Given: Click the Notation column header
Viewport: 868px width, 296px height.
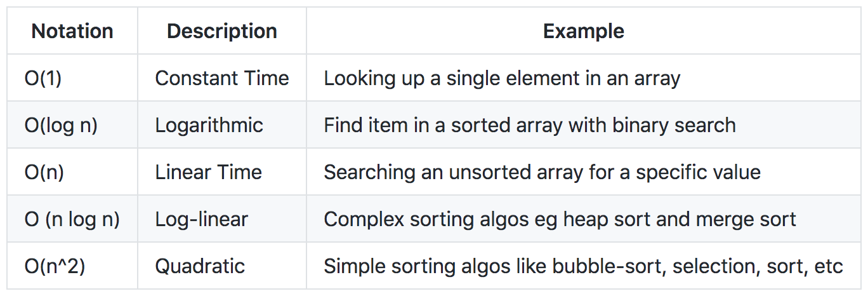Looking at the screenshot, I should [x=72, y=31].
